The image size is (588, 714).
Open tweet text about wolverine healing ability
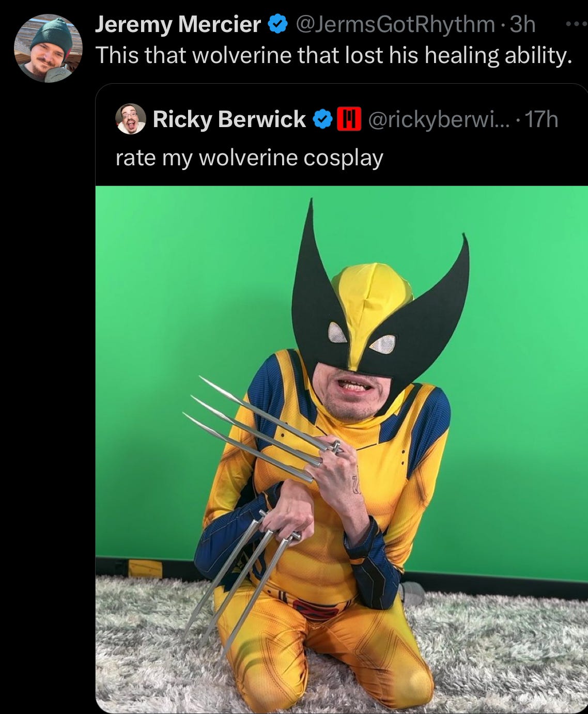pyautogui.click(x=334, y=55)
